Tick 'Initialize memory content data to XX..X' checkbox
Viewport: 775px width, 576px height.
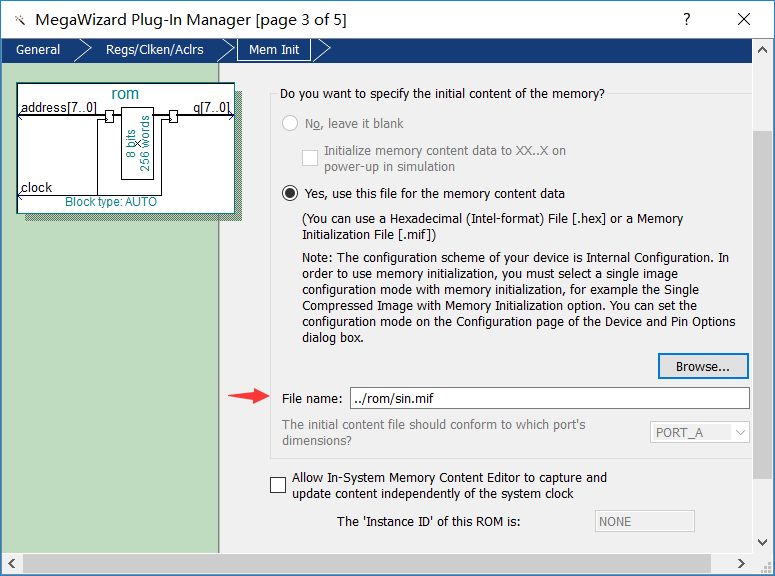tap(310, 158)
